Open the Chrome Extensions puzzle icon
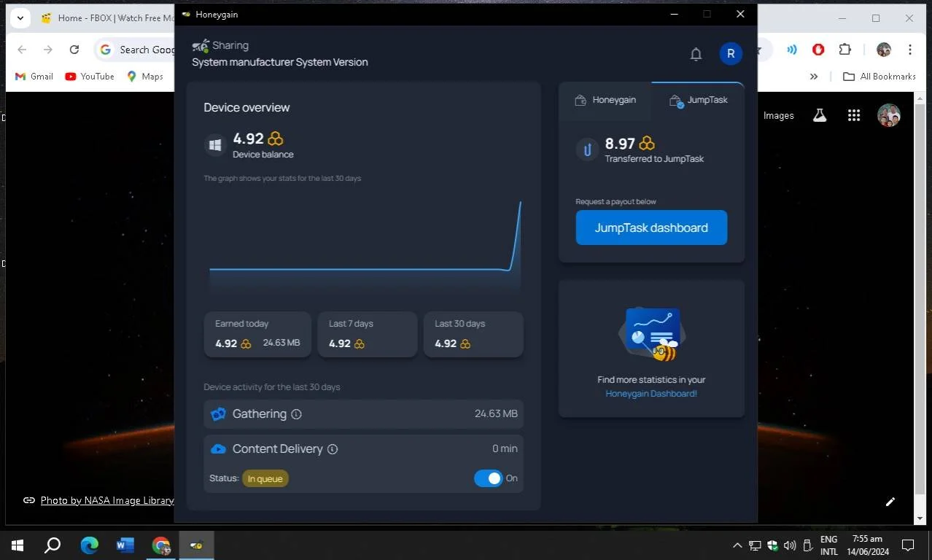 (x=844, y=50)
